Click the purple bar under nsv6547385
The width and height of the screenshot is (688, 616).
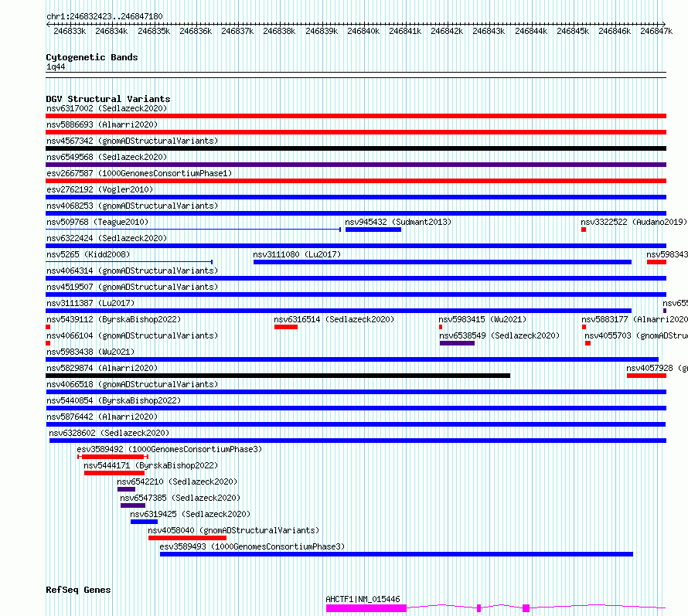tap(133, 505)
